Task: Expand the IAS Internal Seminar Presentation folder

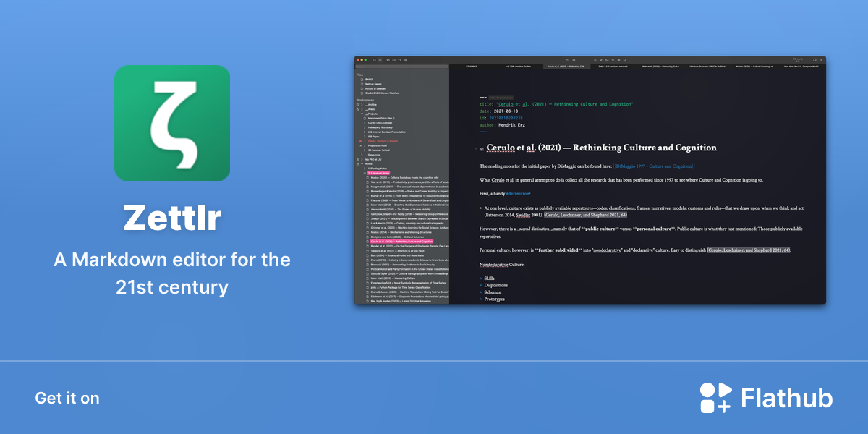Action: coord(365,132)
